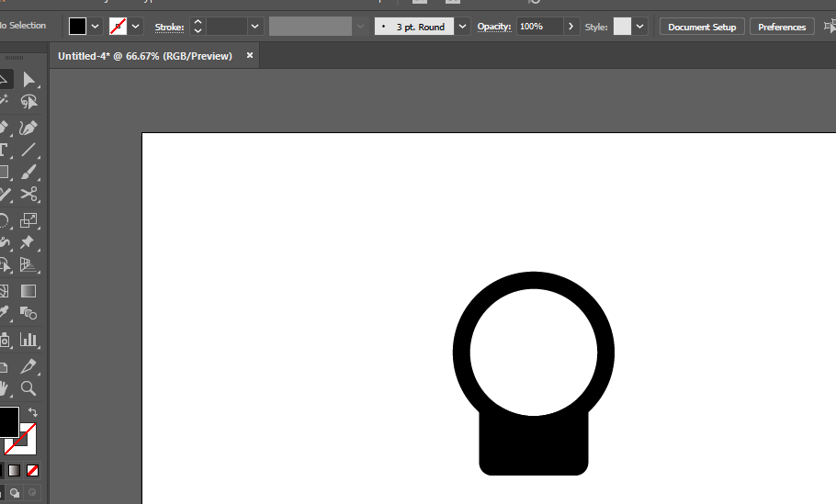
Task: Select the Curvature pen tool
Action: [28, 128]
